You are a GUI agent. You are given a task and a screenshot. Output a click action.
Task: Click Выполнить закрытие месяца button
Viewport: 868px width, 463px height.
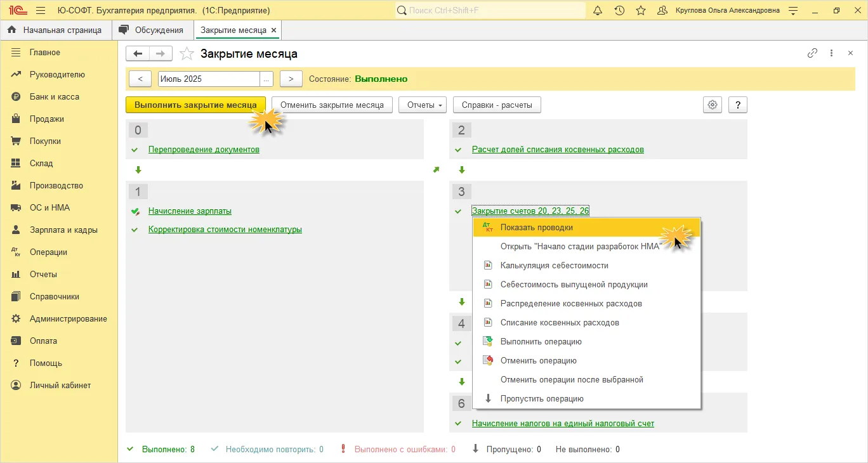(195, 105)
